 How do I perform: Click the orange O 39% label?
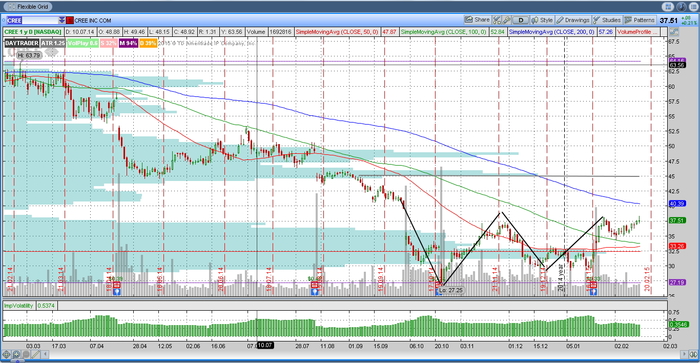pyautogui.click(x=148, y=43)
